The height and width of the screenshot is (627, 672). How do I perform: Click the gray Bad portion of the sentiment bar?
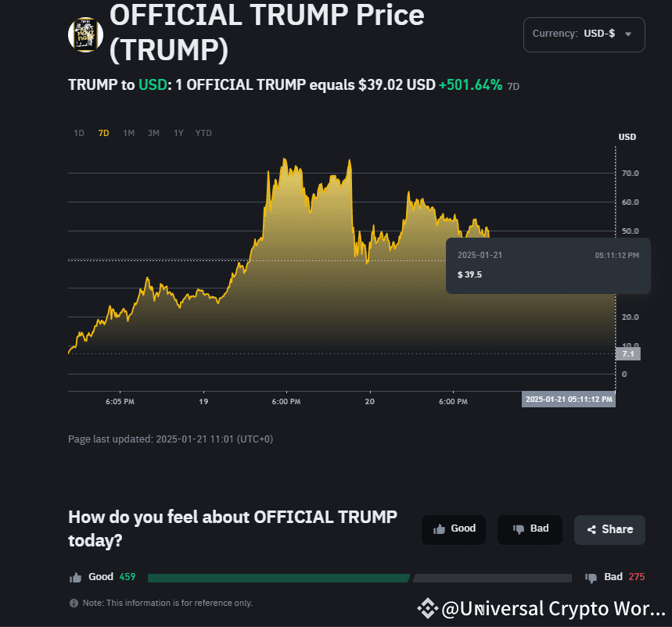[x=492, y=579]
